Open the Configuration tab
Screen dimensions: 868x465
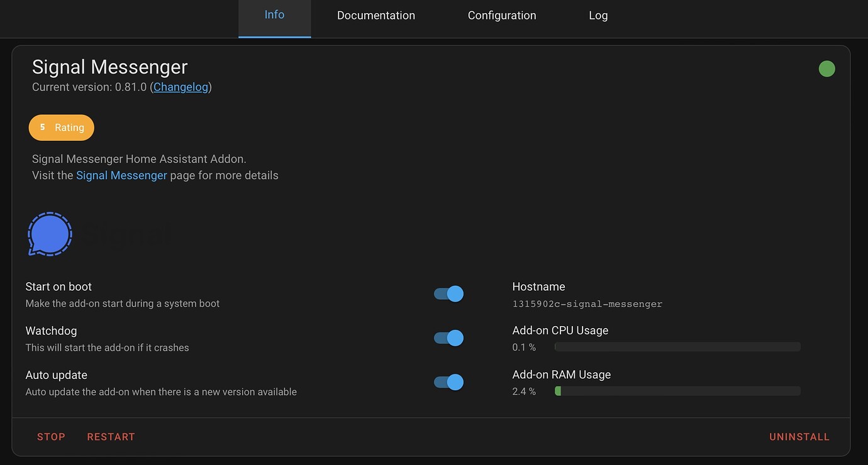[501, 15]
